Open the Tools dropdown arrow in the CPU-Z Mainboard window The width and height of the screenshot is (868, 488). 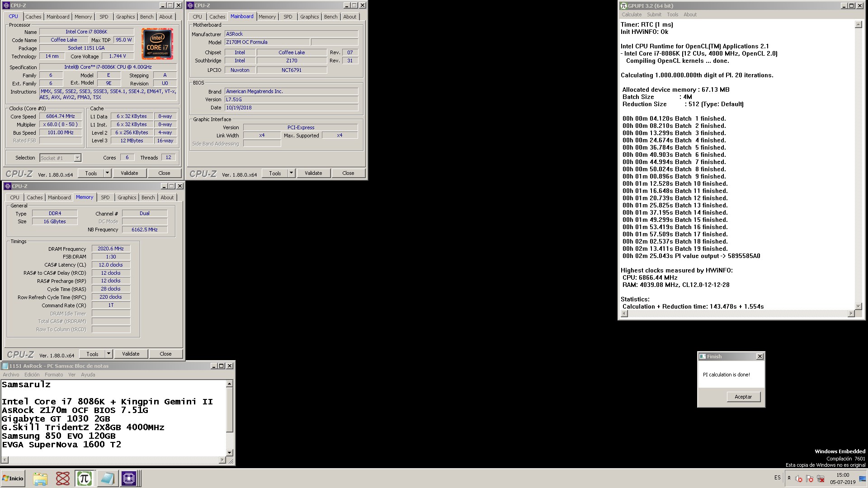(291, 173)
